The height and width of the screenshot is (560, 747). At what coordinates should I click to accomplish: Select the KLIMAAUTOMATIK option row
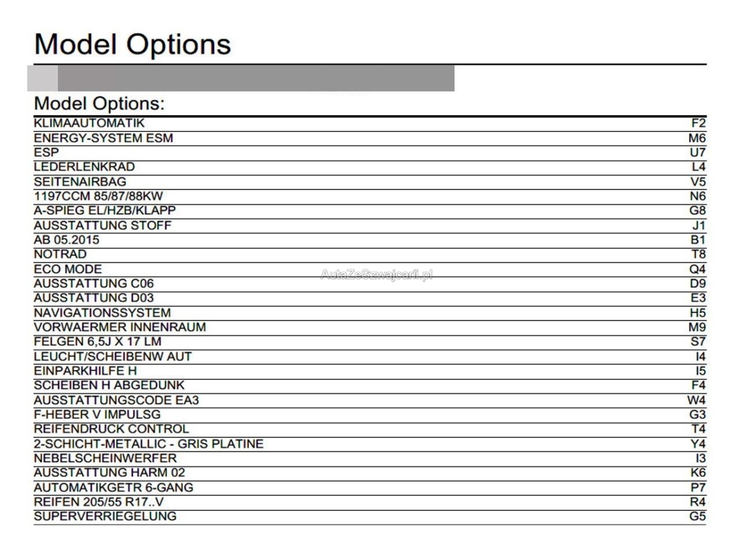(89, 123)
